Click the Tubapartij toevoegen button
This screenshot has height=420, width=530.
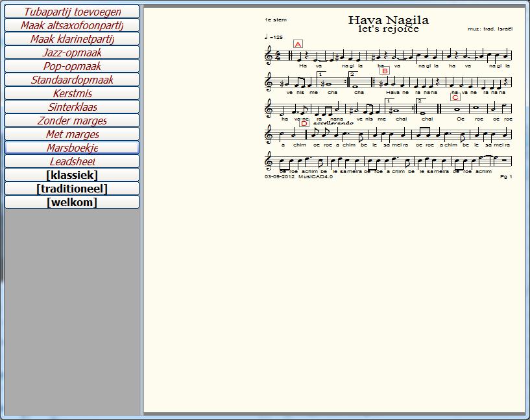(x=72, y=12)
